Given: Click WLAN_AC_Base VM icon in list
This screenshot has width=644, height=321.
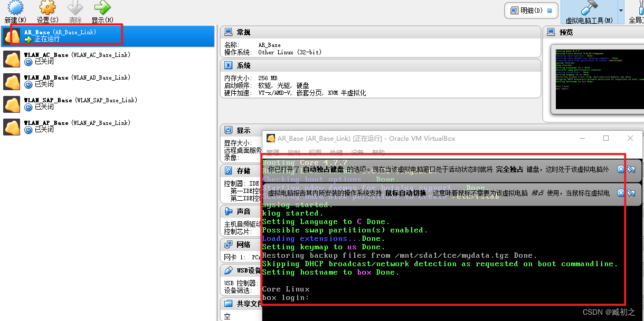Looking at the screenshot, I should (x=12, y=59).
